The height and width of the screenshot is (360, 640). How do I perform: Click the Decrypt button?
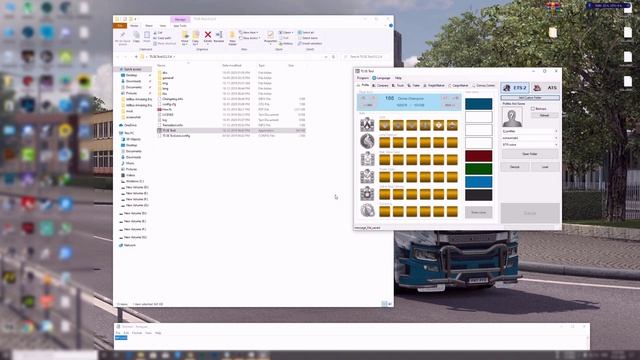click(515, 167)
